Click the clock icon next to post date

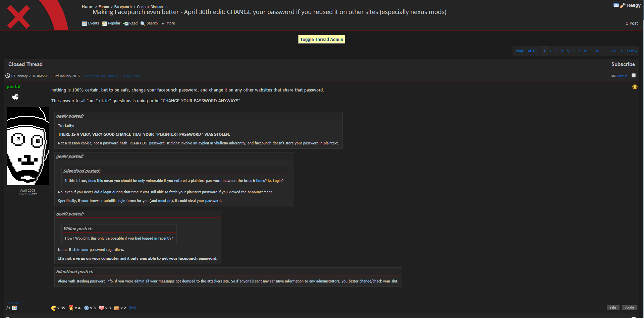coord(8,76)
